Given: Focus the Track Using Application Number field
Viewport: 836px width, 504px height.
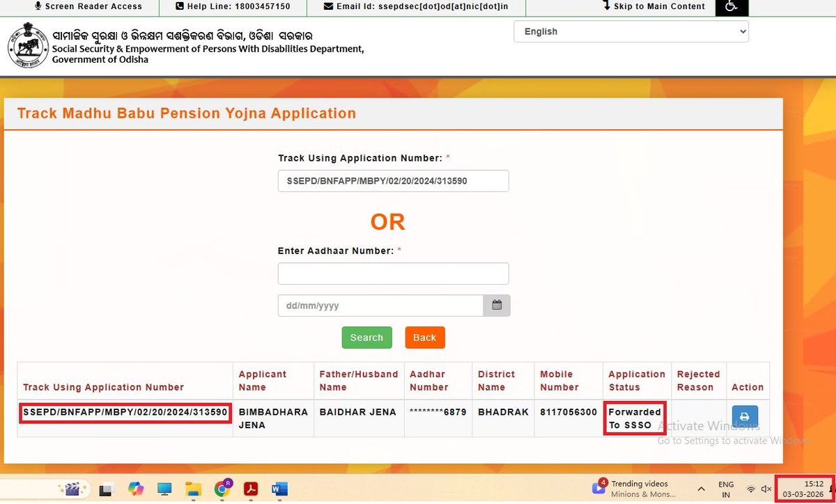Looking at the screenshot, I should [393, 180].
